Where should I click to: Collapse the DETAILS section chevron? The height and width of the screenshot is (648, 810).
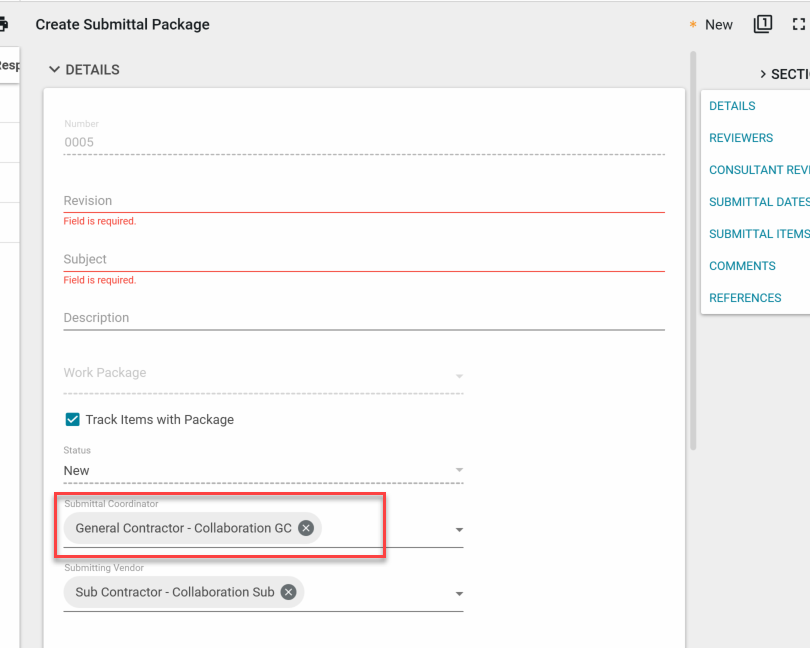click(x=54, y=70)
